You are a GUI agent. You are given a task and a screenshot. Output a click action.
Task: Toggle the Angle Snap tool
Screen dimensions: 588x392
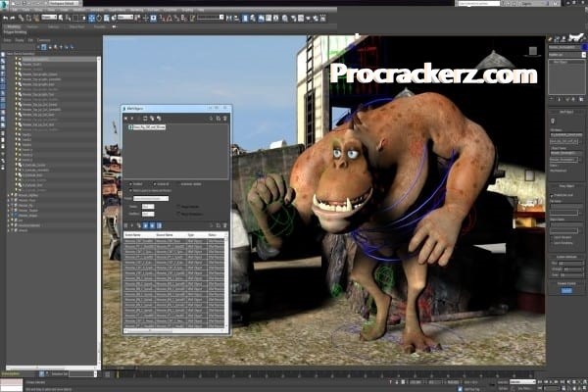point(170,18)
